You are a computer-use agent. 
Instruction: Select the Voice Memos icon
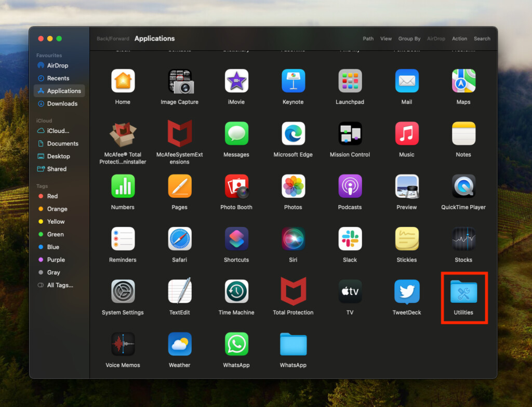[123, 344]
